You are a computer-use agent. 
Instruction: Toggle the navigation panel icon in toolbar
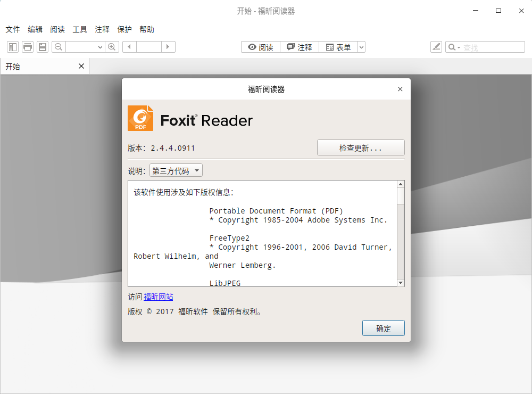[x=13, y=47]
